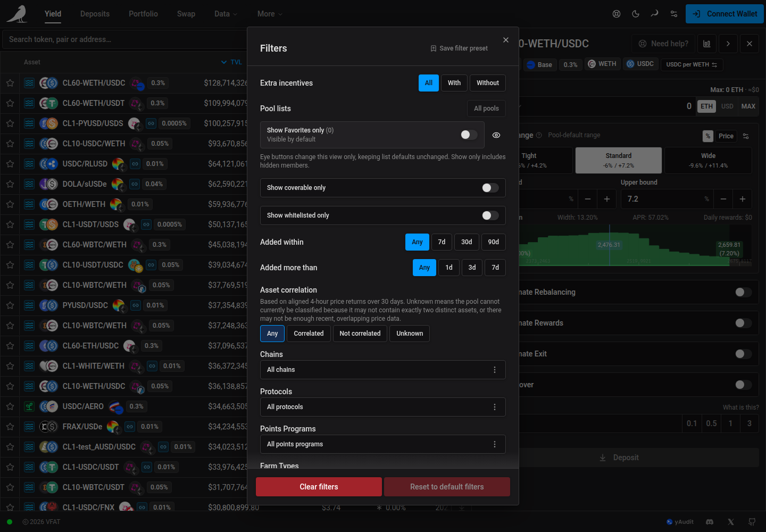The height and width of the screenshot is (532, 766).
Task: Click pool-type icon on USDC/AERO row
Action: coord(29,406)
